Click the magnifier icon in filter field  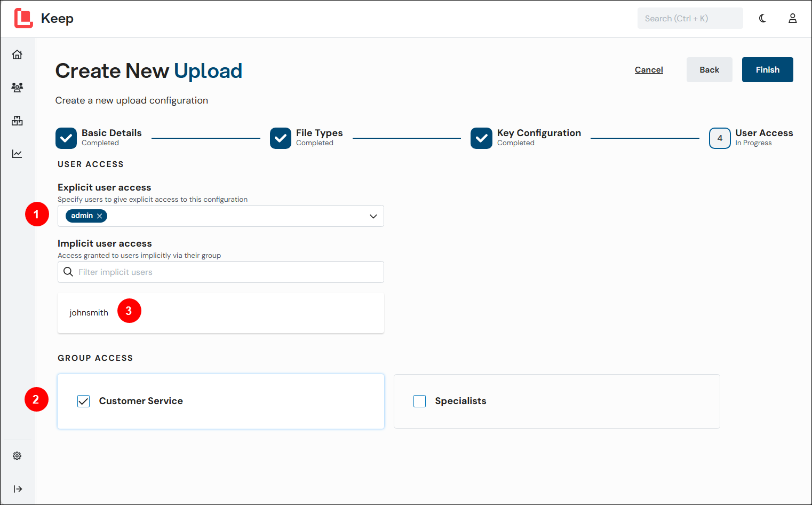[68, 272]
